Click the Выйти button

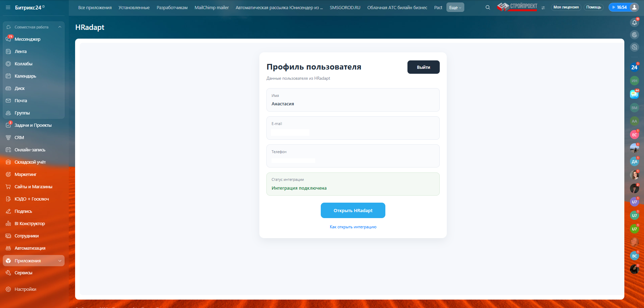coord(423,67)
